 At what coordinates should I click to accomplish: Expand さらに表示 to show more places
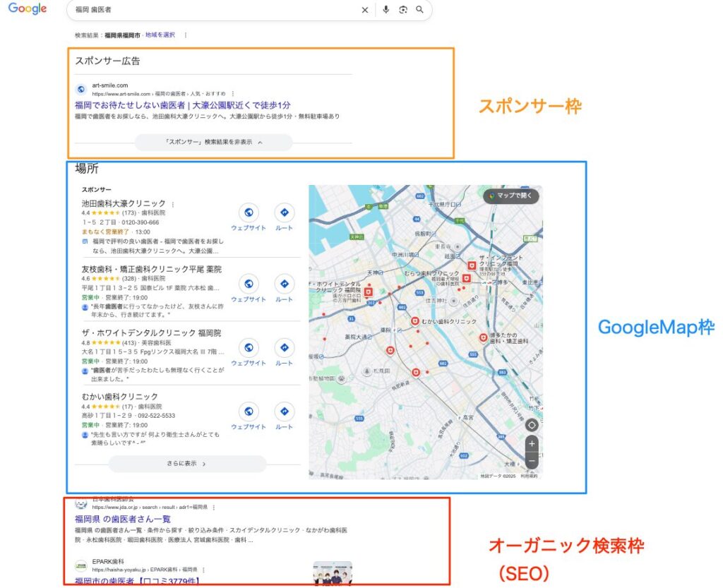point(187,464)
